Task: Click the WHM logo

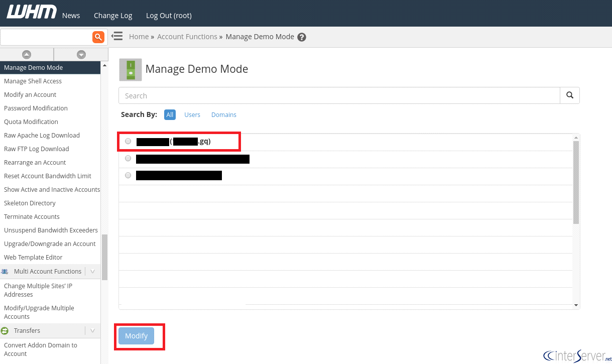Action: [x=31, y=12]
